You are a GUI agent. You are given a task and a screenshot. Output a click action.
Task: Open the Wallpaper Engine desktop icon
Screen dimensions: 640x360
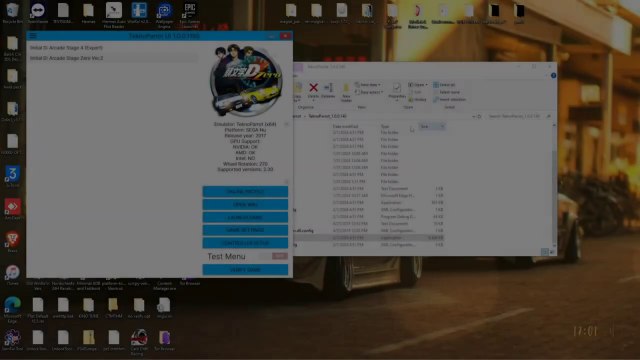[x=164, y=15]
